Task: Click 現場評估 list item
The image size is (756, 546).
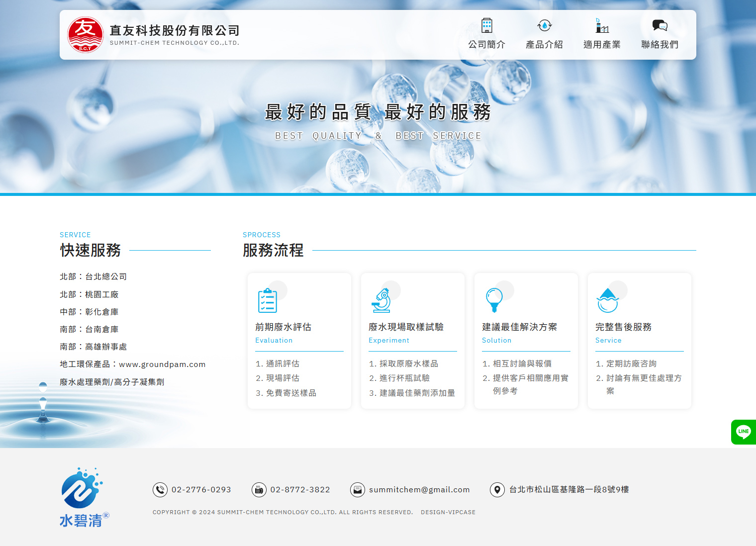Action: coord(283,378)
